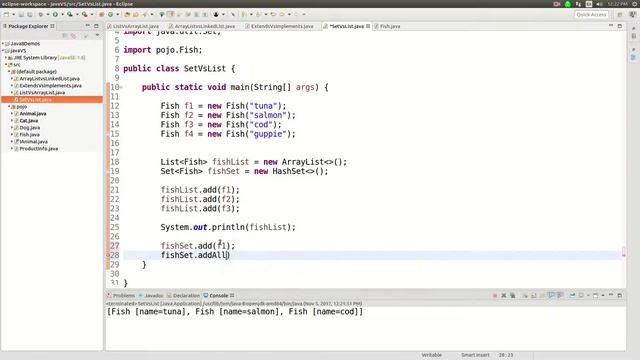The width and height of the screenshot is (640, 360).
Task: Collapse the javaVS project node
Action: [3, 51]
